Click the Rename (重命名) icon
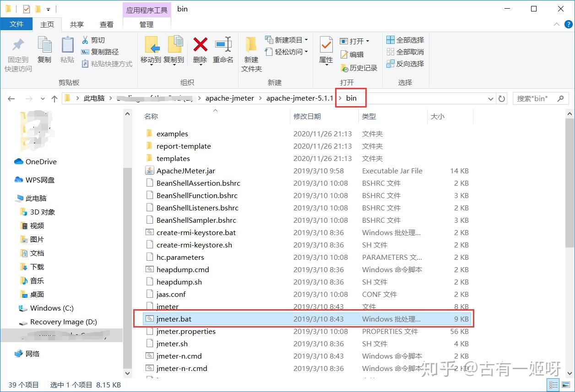This screenshot has width=575, height=392. [x=223, y=45]
